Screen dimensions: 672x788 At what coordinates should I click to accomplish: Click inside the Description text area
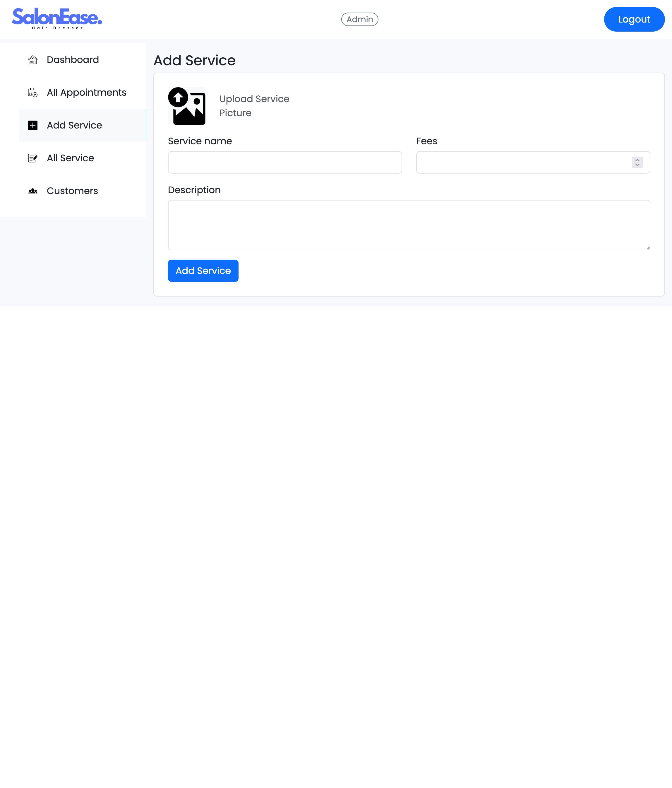(409, 225)
